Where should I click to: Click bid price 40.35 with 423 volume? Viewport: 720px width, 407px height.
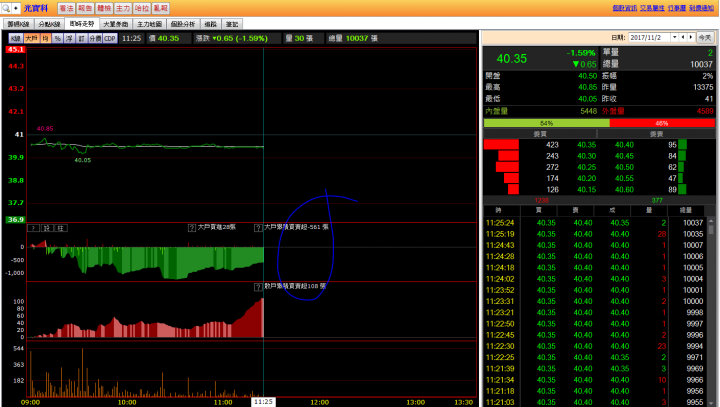click(x=586, y=145)
